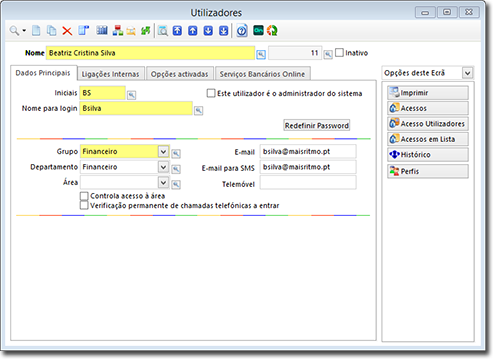Screen dimensions: 496x363
Task: Click lookup icon beside Área dropdown
Action: [x=176, y=184]
